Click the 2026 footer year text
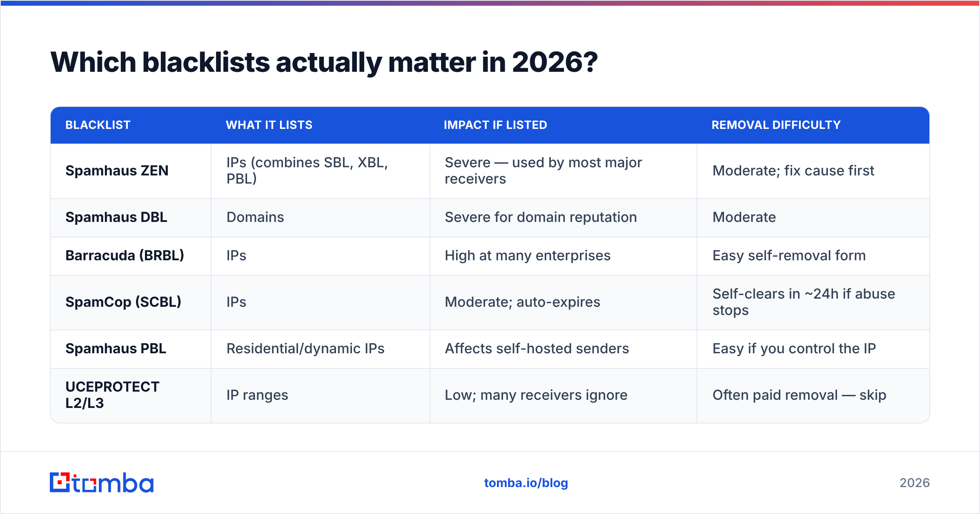The width and height of the screenshot is (980, 514). click(915, 483)
